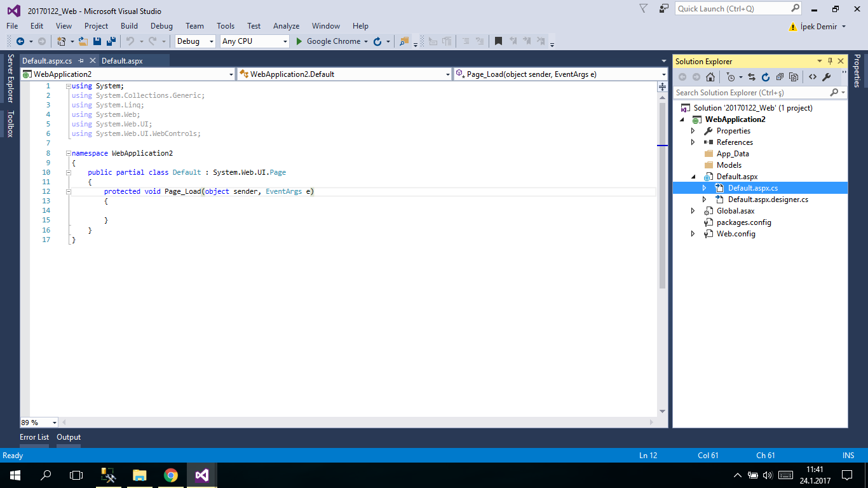Screen dimensions: 868x488
Task: Open the Output panel
Action: point(68,437)
